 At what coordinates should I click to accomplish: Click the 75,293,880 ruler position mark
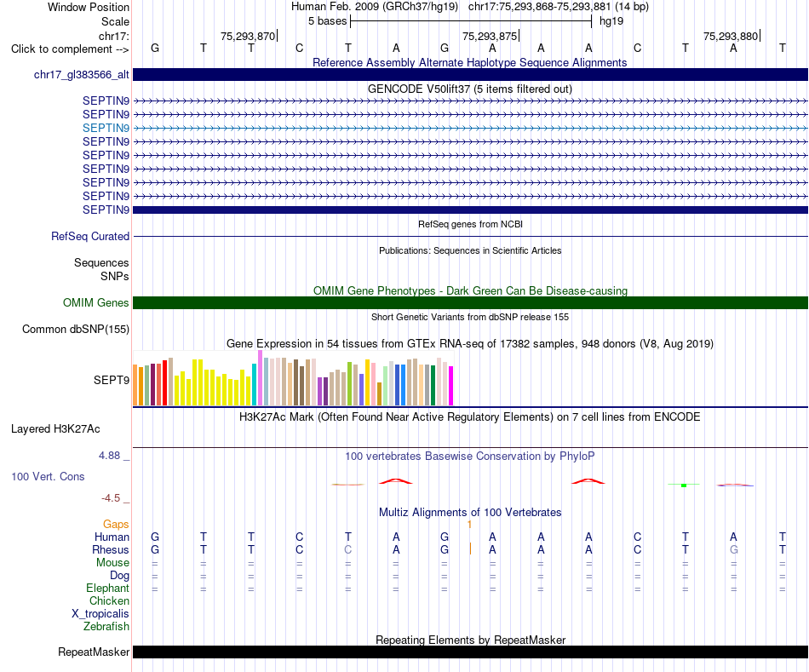[732, 36]
